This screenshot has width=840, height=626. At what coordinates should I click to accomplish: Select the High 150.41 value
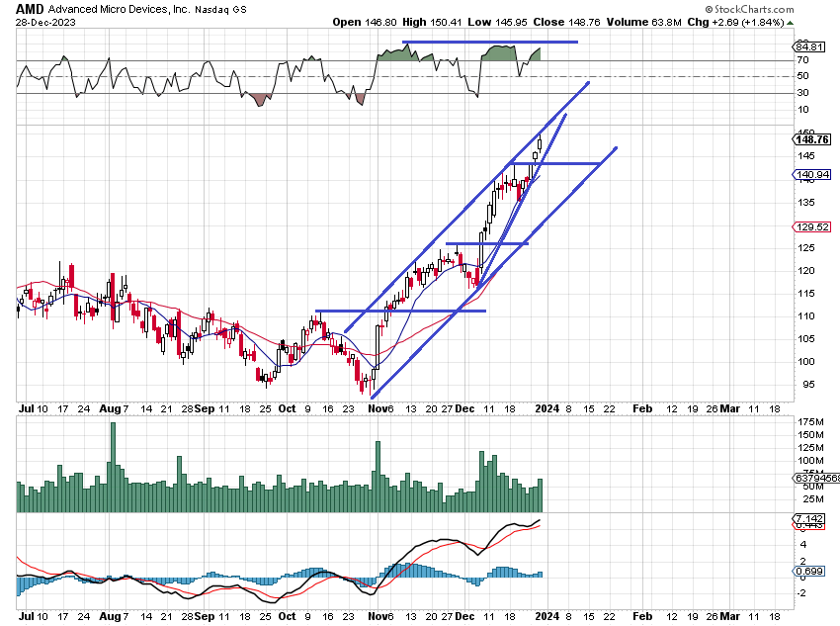click(x=432, y=22)
